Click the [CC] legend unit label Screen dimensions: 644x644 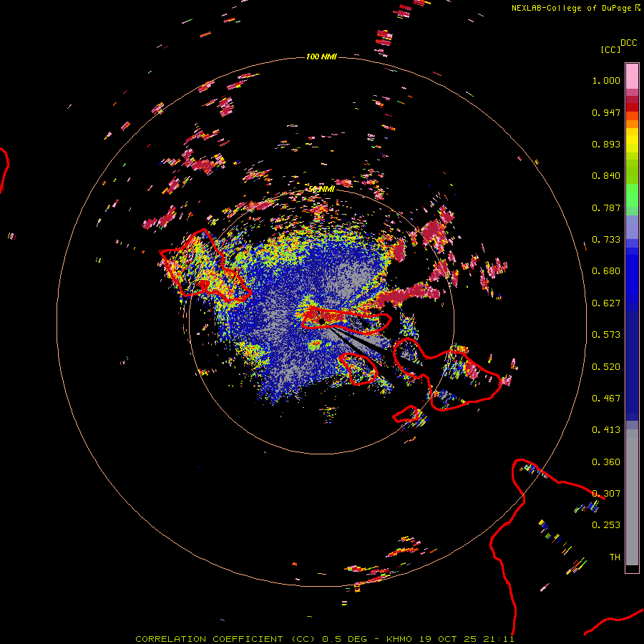pos(610,49)
